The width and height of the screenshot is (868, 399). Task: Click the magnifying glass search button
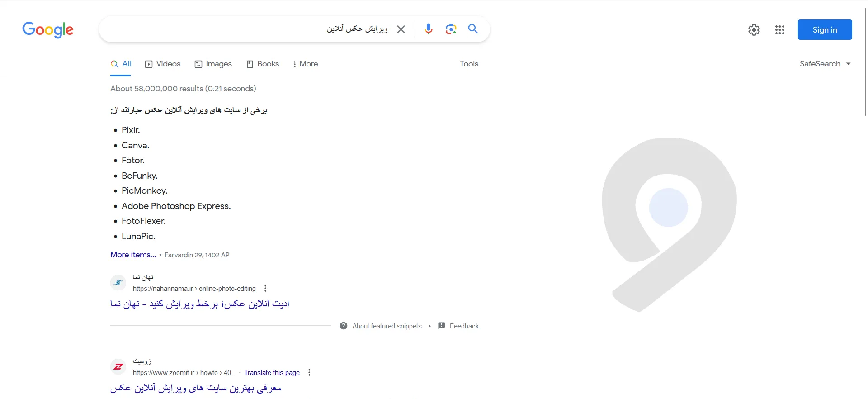pos(473,29)
